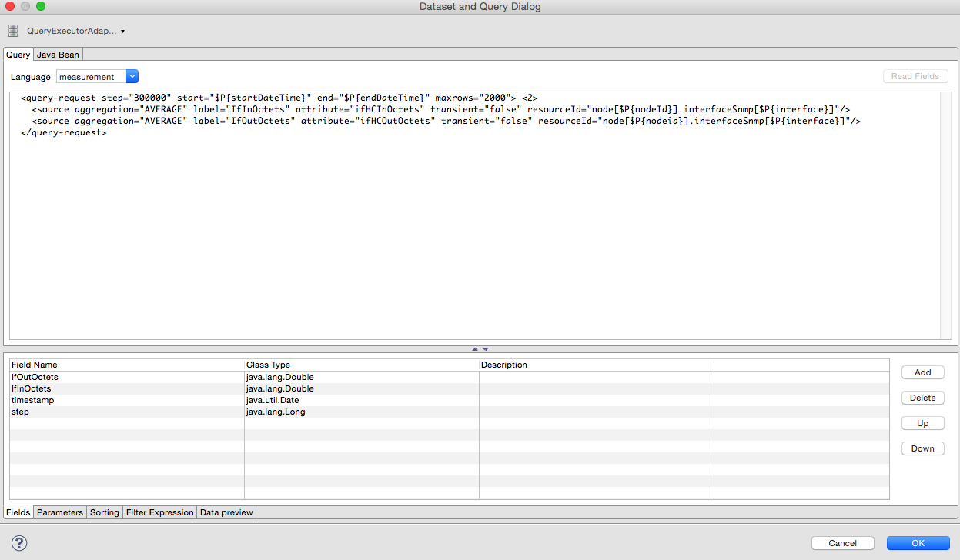
Task: Click the Delete button
Action: coord(922,397)
